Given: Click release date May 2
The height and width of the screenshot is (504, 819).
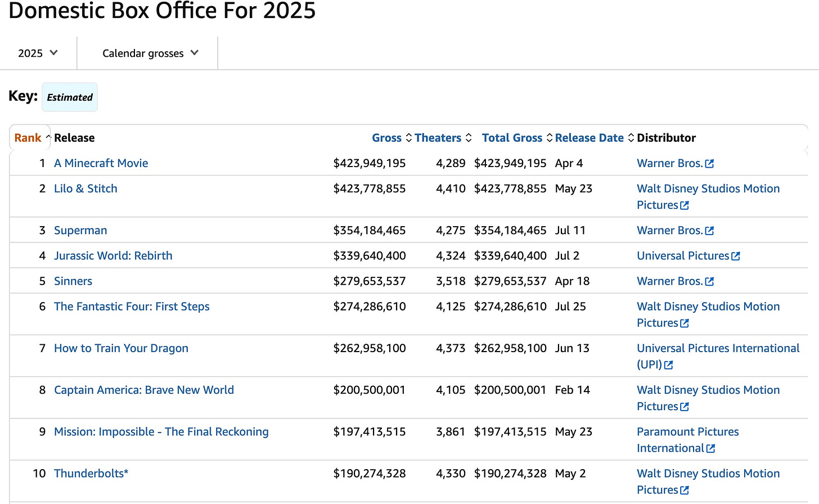Looking at the screenshot, I should point(570,474).
